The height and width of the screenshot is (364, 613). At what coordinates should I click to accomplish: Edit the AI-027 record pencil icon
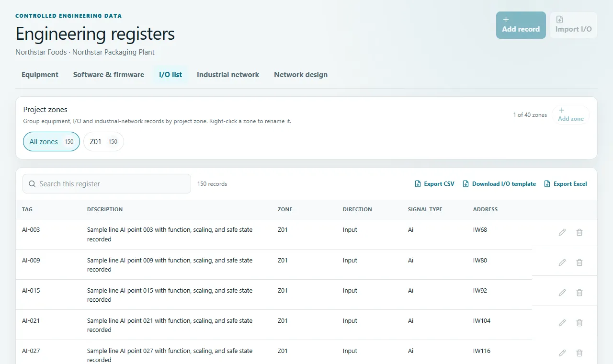tap(562, 353)
